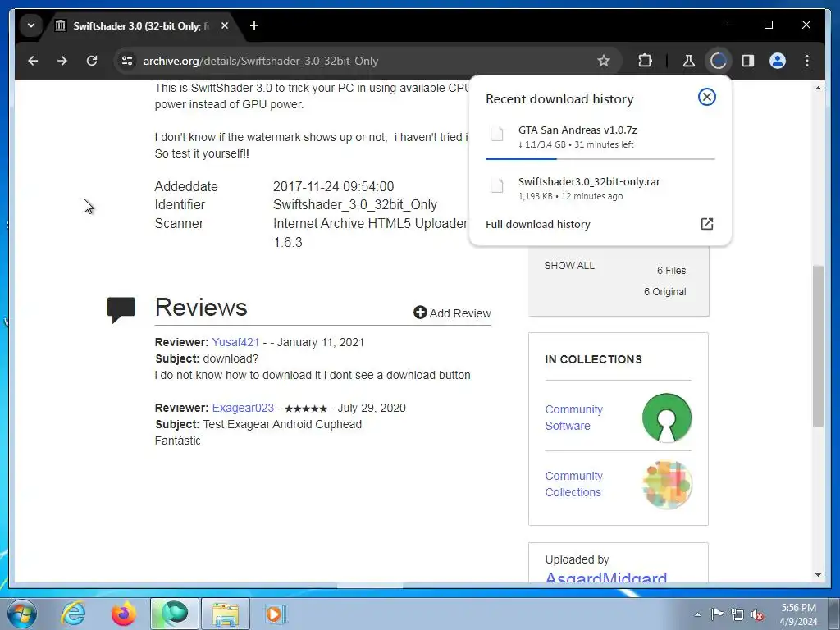Open the active browser taskbar icon
The width and height of the screenshot is (840, 630).
tap(175, 614)
